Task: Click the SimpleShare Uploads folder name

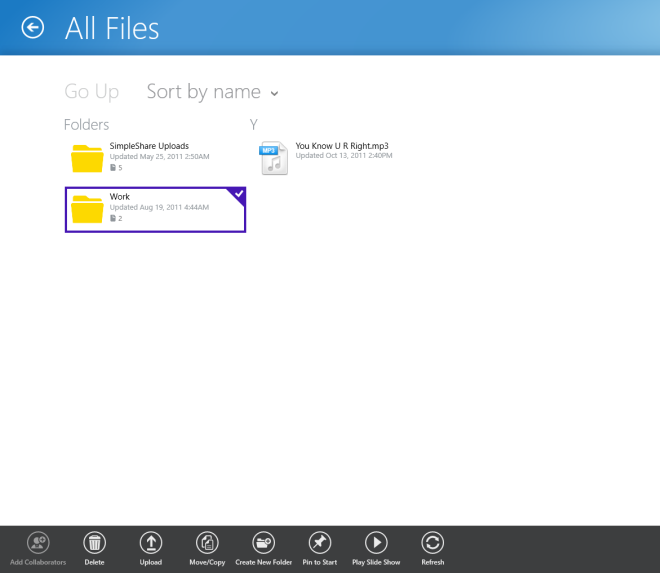Action: (149, 146)
